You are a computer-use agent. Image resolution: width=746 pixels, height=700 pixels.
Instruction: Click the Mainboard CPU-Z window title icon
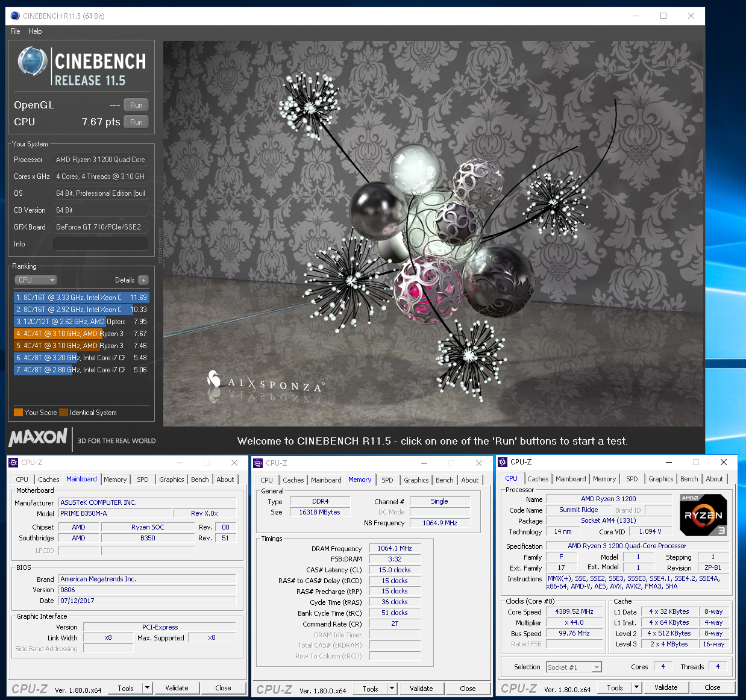[x=13, y=463]
